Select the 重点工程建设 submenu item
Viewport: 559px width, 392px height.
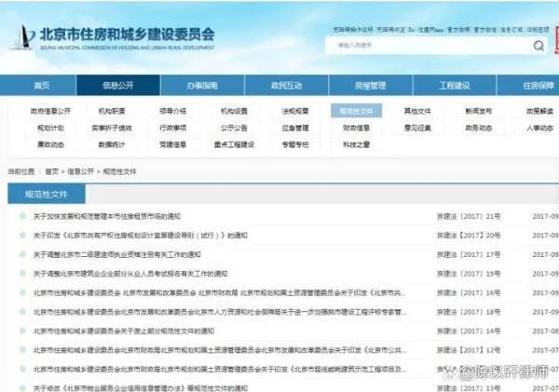click(x=234, y=144)
